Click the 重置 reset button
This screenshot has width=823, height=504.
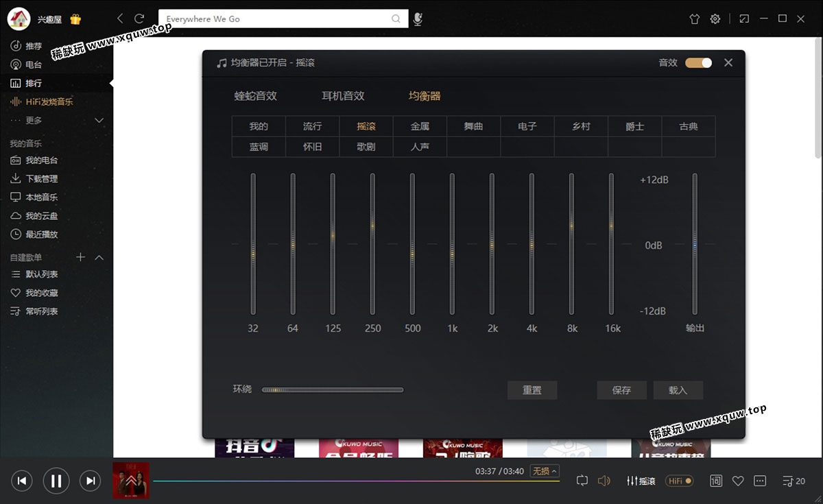point(532,390)
